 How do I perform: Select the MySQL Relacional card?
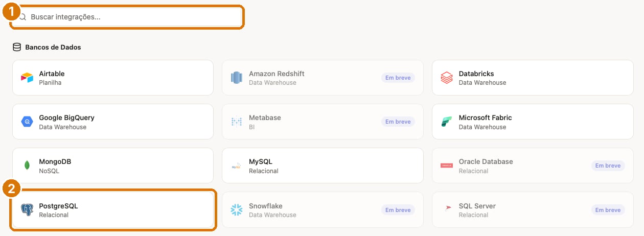(323, 166)
